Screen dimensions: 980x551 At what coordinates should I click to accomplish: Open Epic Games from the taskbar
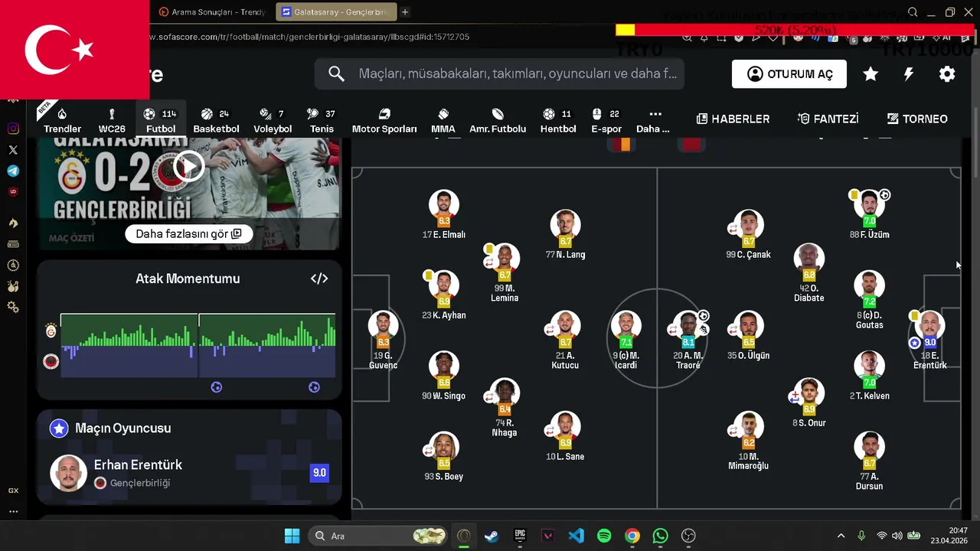pyautogui.click(x=520, y=536)
